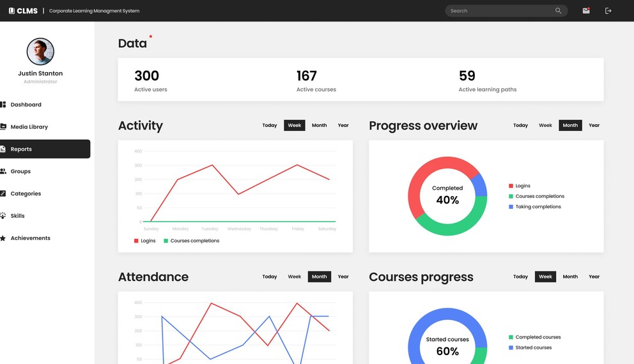634x364 pixels.
Task: Switch Attendance chart to Week
Action: [294, 277]
